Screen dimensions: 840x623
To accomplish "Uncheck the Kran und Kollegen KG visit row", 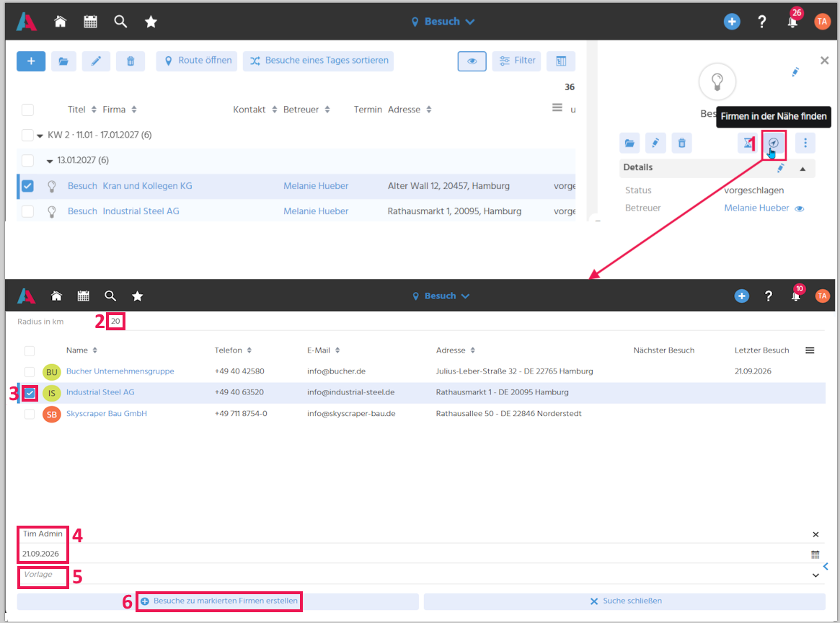I will [x=28, y=186].
